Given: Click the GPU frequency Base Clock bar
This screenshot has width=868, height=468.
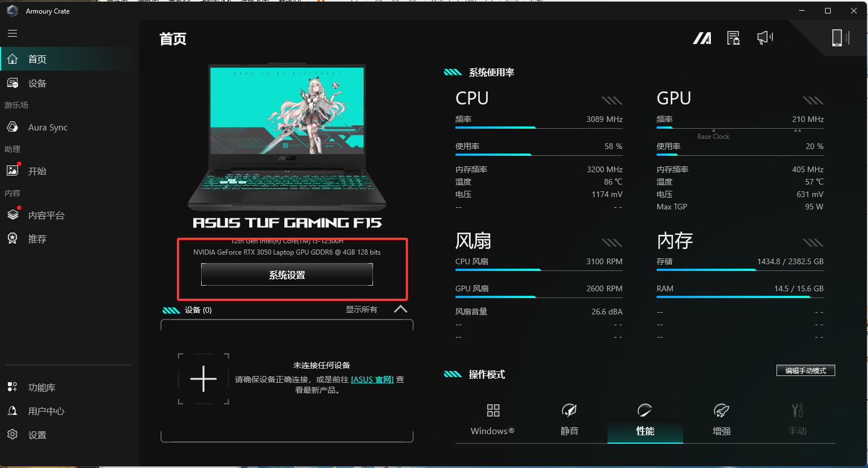Looking at the screenshot, I should click(x=740, y=128).
